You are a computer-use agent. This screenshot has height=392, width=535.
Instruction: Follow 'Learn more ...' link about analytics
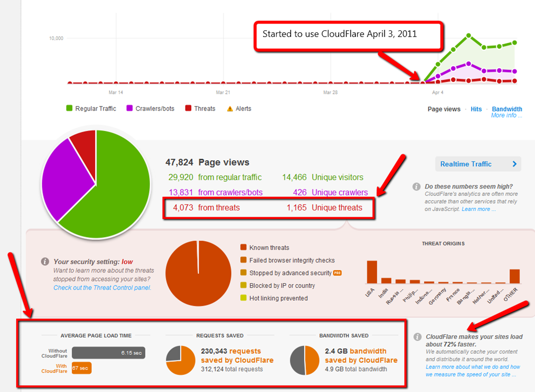pos(479,209)
